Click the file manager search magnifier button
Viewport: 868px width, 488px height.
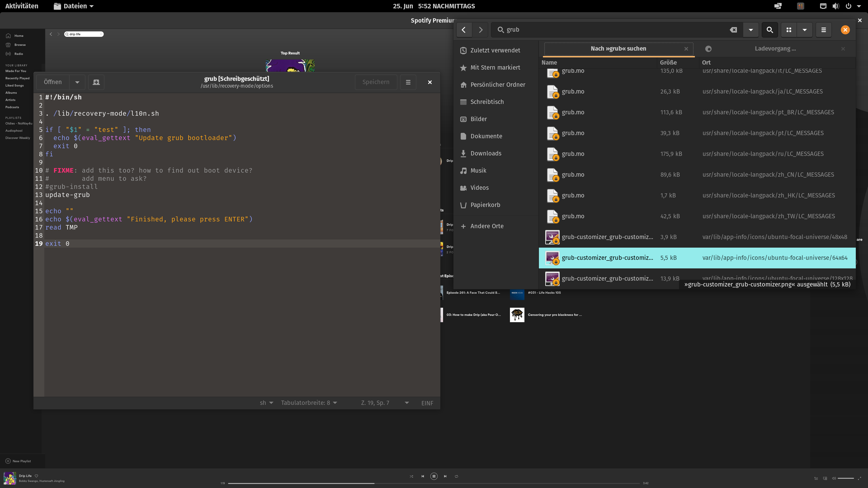pos(770,30)
